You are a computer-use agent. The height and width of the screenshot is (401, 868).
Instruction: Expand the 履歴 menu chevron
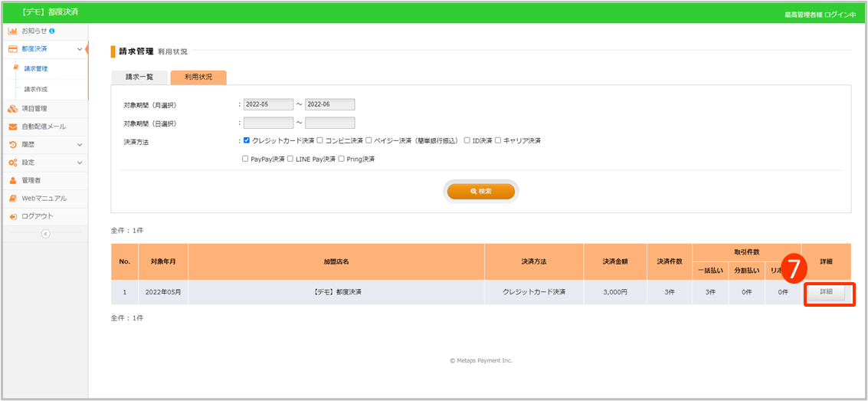(x=80, y=144)
